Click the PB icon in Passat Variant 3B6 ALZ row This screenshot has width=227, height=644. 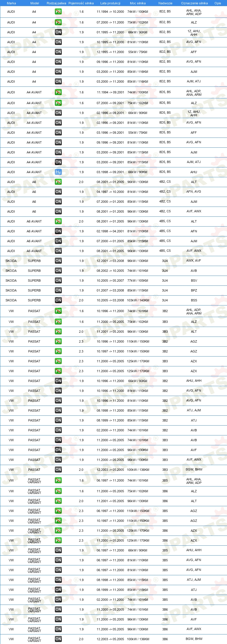58,491
